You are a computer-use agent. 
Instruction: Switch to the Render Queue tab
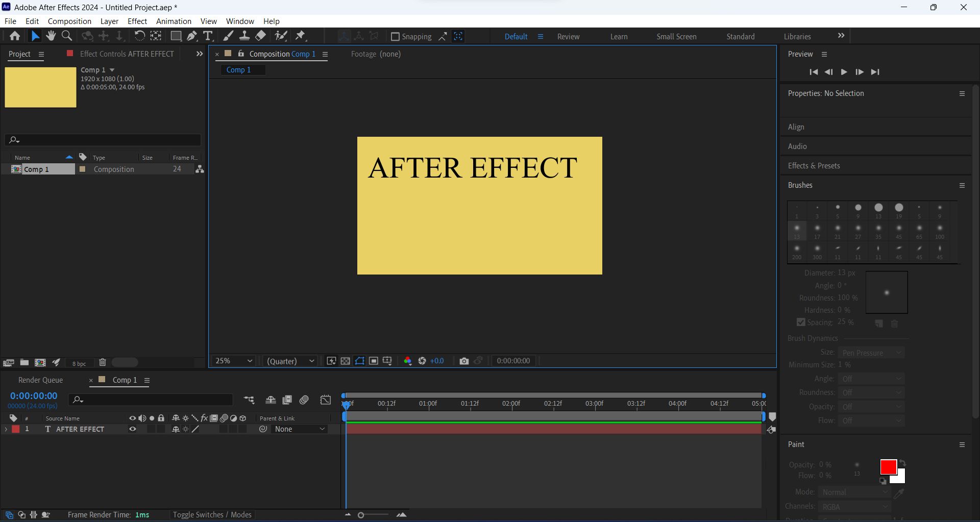[40, 380]
